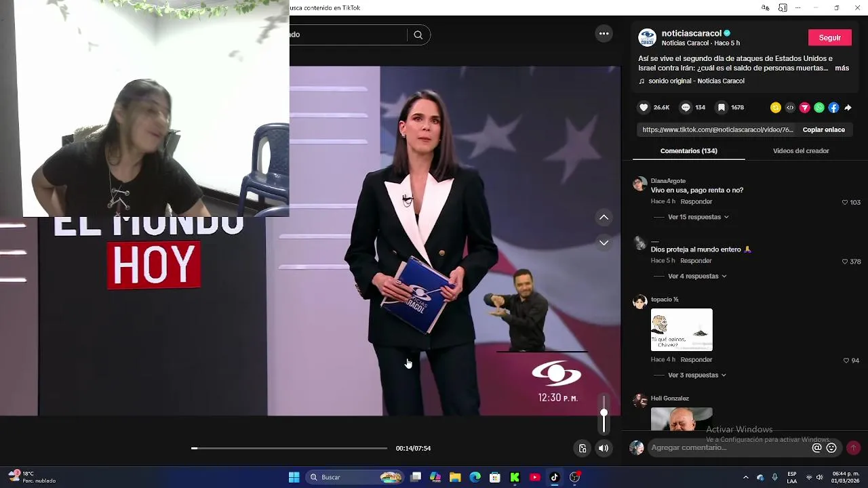This screenshot has height=488, width=868.
Task: Switch to the Videos del creador tab
Action: tap(801, 150)
